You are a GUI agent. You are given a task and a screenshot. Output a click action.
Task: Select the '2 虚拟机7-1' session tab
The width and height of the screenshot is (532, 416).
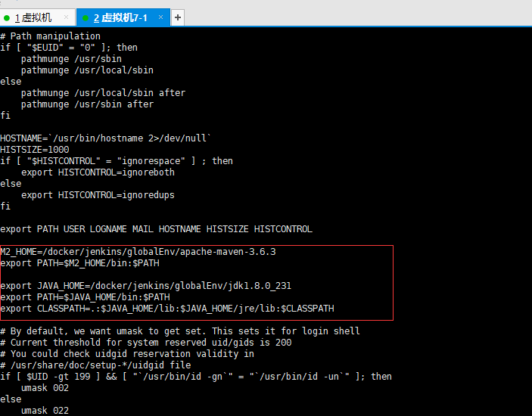pyautogui.click(x=120, y=17)
